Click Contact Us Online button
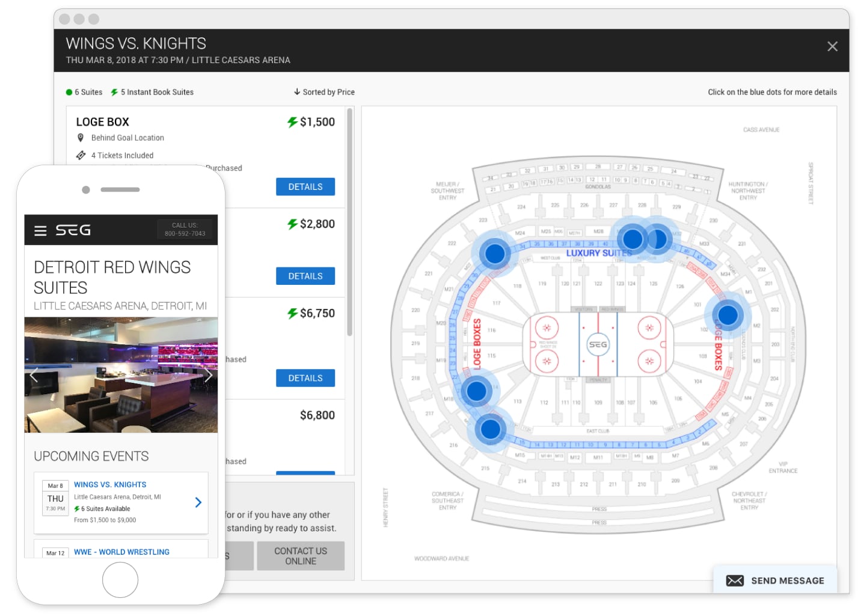 click(300, 556)
